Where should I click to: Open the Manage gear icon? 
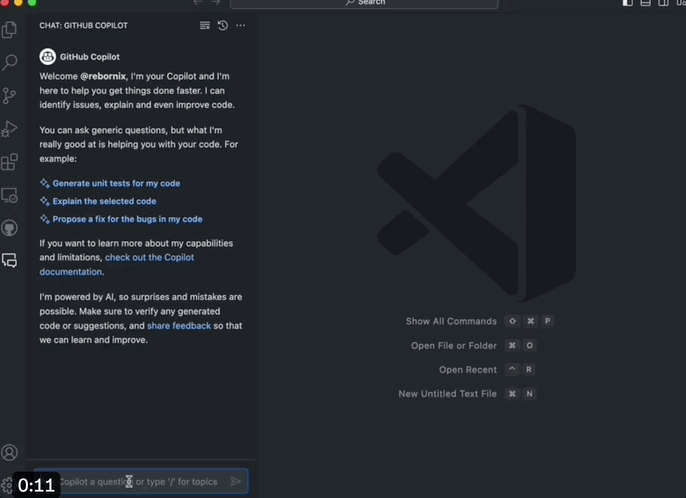(x=7, y=485)
